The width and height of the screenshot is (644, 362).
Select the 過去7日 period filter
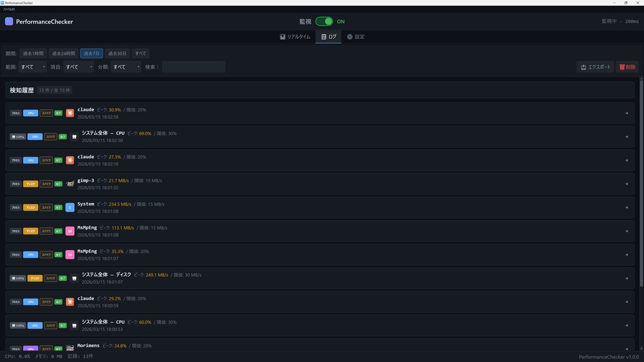[x=92, y=53]
